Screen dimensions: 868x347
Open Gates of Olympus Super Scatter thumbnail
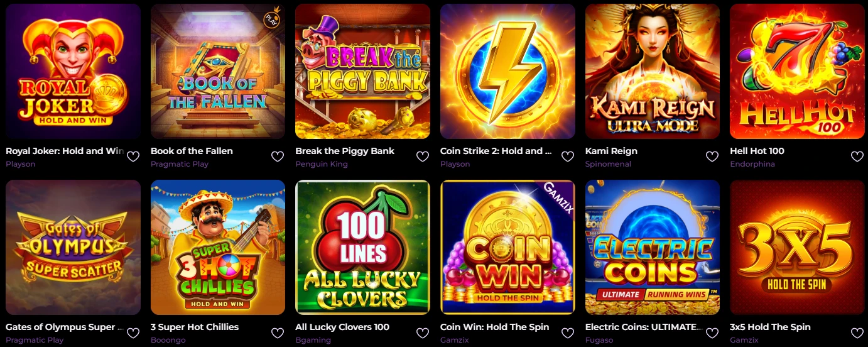pos(73,247)
